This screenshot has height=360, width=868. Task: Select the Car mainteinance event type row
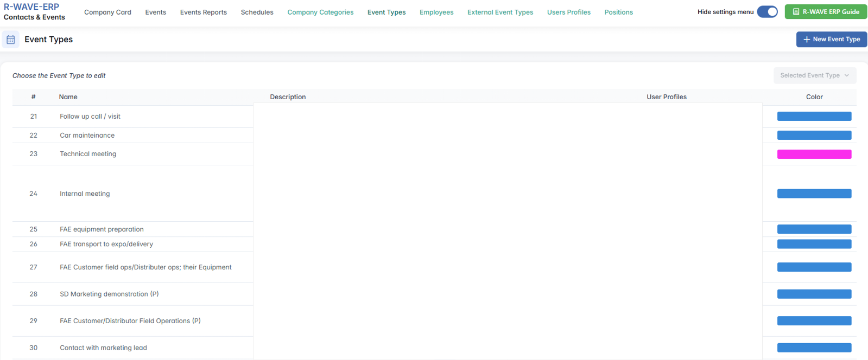tap(87, 136)
